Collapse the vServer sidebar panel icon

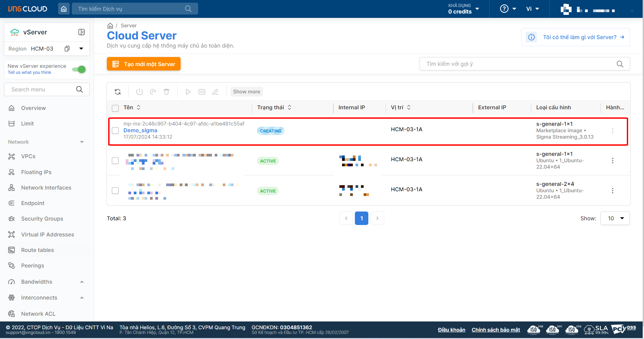point(82,32)
